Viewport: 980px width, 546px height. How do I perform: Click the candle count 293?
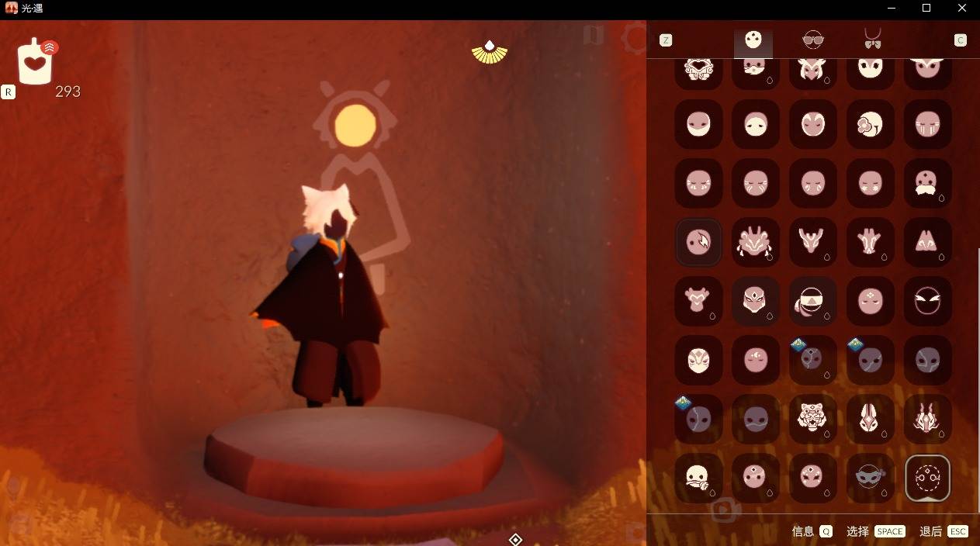[x=68, y=92]
